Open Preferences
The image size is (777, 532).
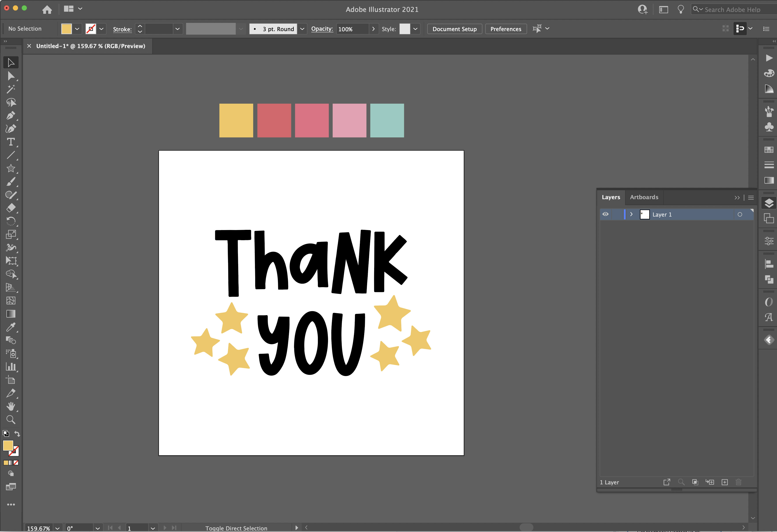click(x=506, y=29)
